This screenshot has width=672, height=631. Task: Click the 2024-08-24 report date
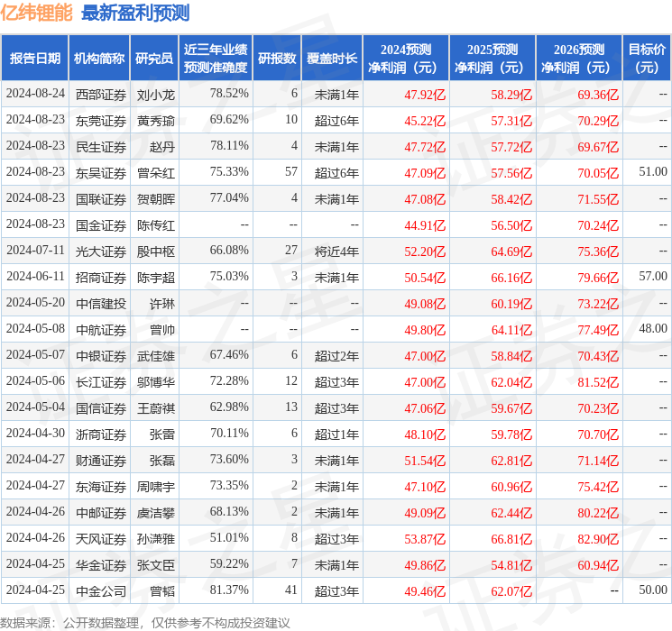coord(35,93)
